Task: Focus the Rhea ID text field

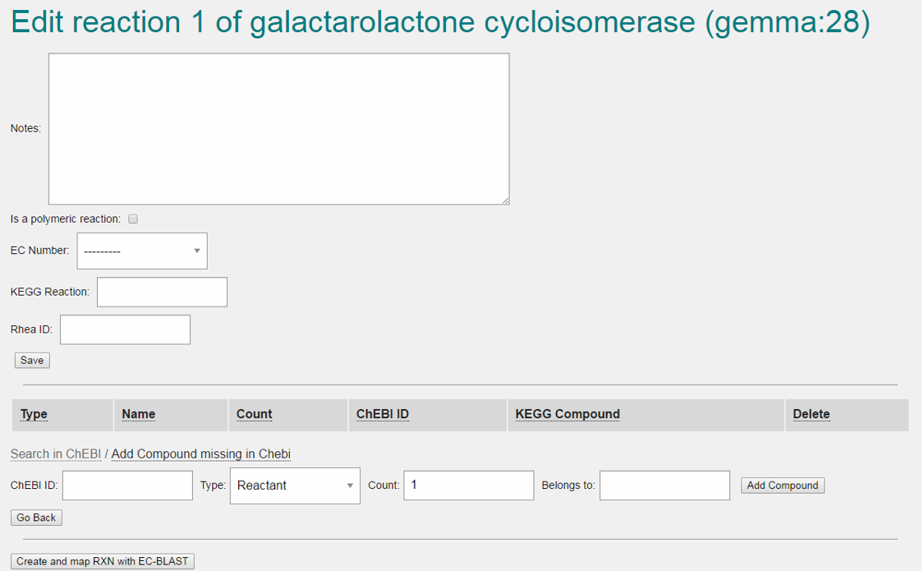Action: 125,330
